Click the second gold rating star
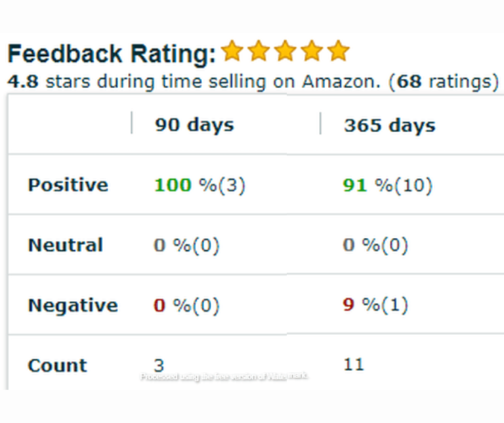The width and height of the screenshot is (504, 423). coord(259,51)
